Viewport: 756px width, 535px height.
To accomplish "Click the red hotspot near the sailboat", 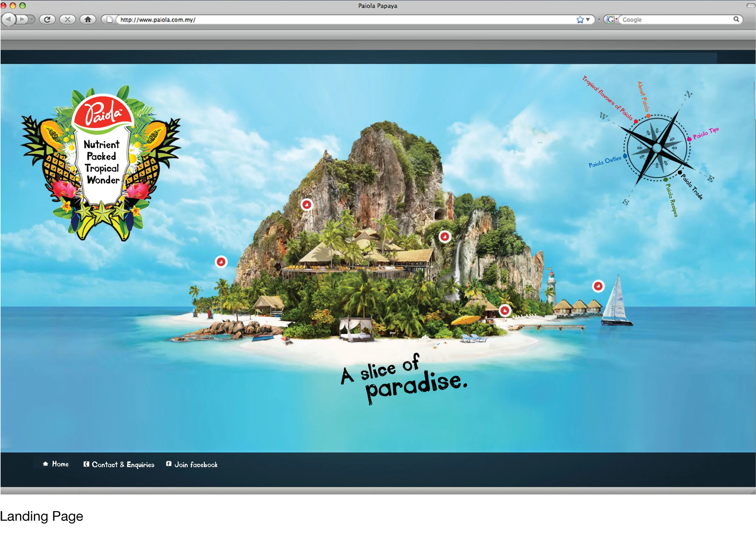I will pos(598,286).
